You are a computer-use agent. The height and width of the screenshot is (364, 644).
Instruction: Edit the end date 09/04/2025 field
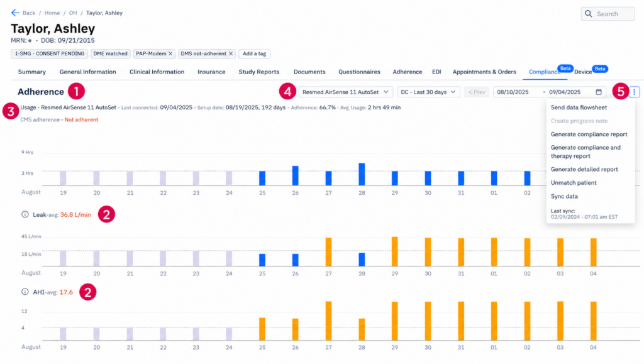pos(565,92)
